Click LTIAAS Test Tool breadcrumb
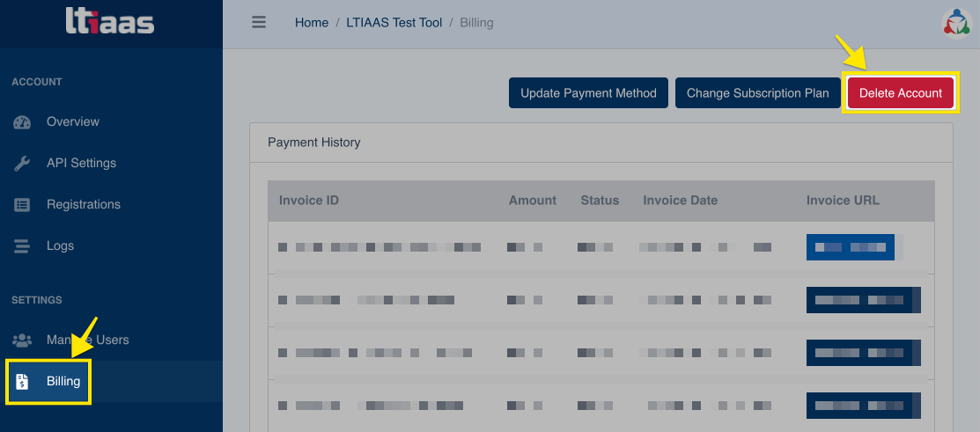Screen dimensions: 980x432 pos(394,23)
